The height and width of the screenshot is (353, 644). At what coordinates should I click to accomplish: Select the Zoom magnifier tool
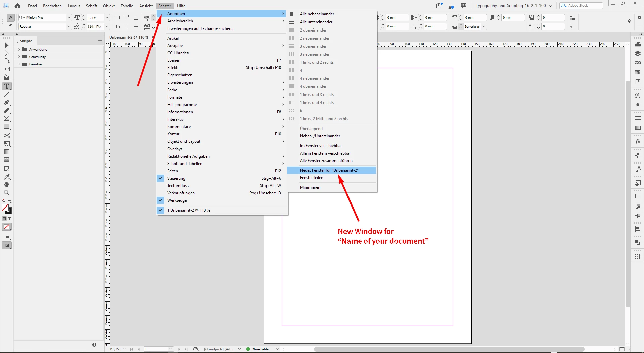pos(7,193)
